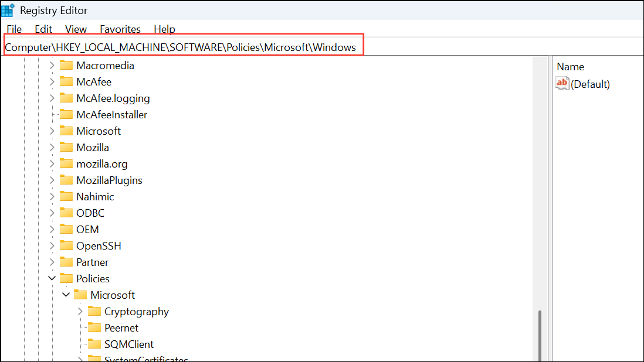This screenshot has height=362, width=644.
Task: Click the McAfee.logging folder icon
Action: pos(66,98)
